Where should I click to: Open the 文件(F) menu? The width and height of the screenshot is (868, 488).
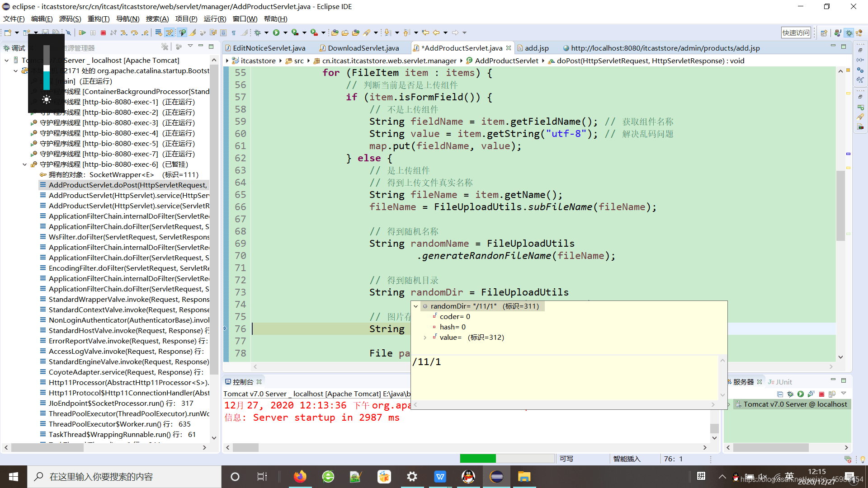[14, 19]
